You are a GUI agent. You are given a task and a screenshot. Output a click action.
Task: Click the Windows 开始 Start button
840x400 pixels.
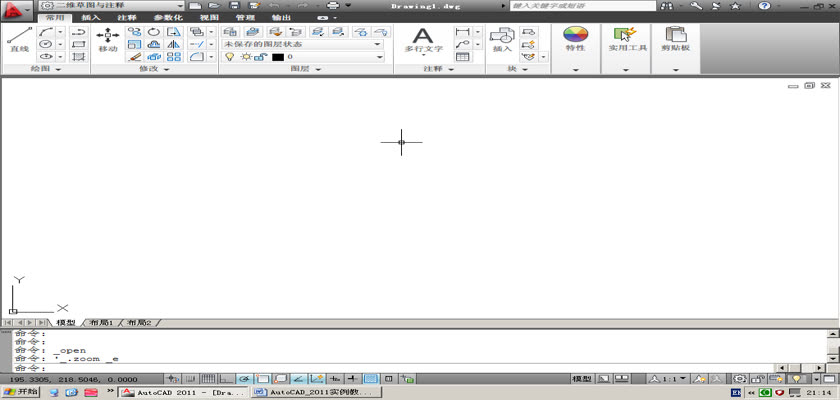coord(20,392)
